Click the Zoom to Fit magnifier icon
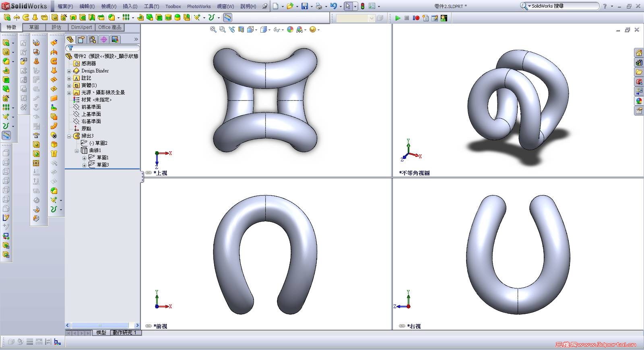The image size is (644, 350). pyautogui.click(x=213, y=30)
